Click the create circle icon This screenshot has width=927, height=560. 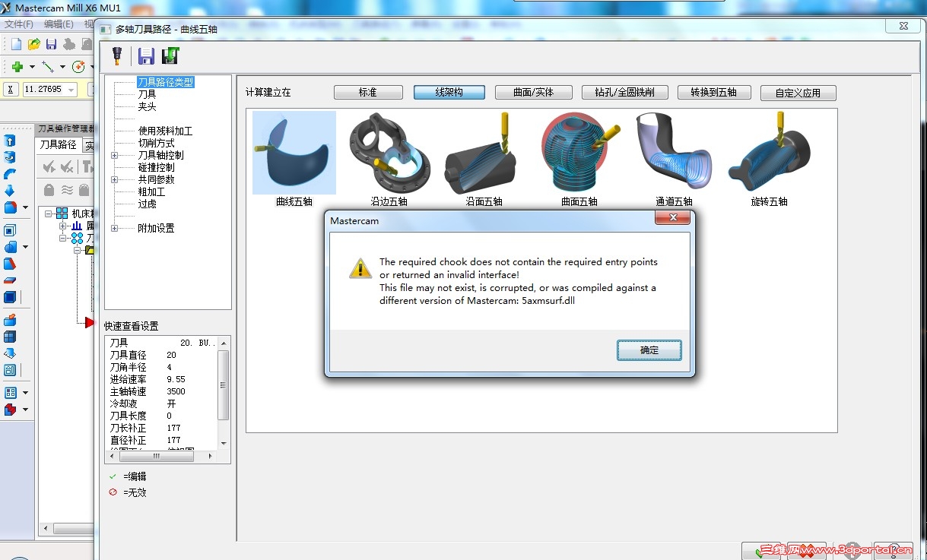78,67
